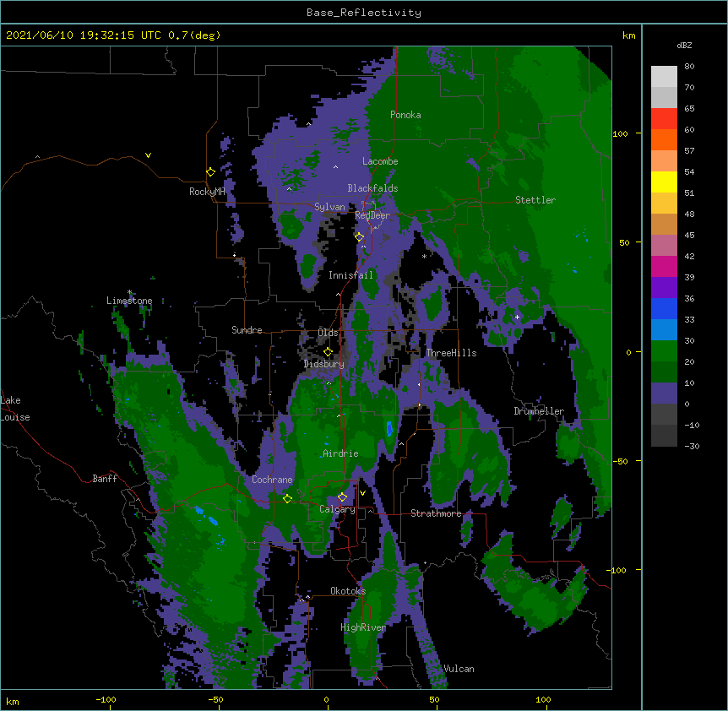The image size is (728, 711).
Task: Click the Base_Reflectivity title
Action: coord(364,13)
